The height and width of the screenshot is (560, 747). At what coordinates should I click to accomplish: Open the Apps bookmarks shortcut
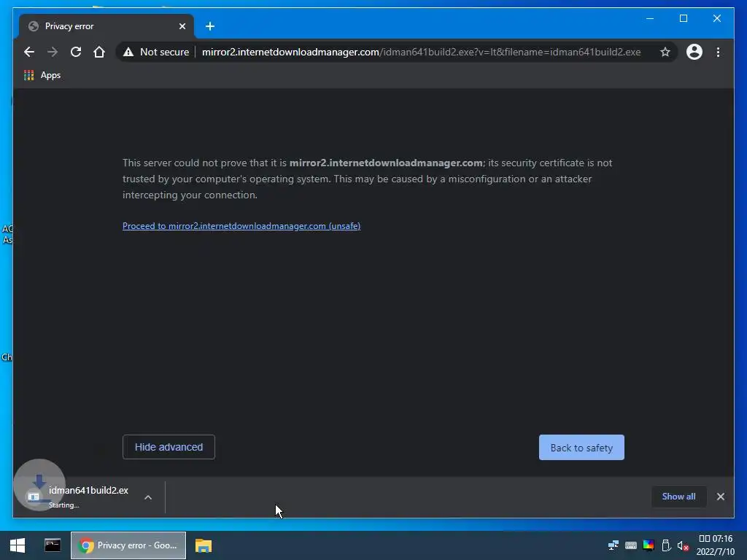pyautogui.click(x=42, y=75)
